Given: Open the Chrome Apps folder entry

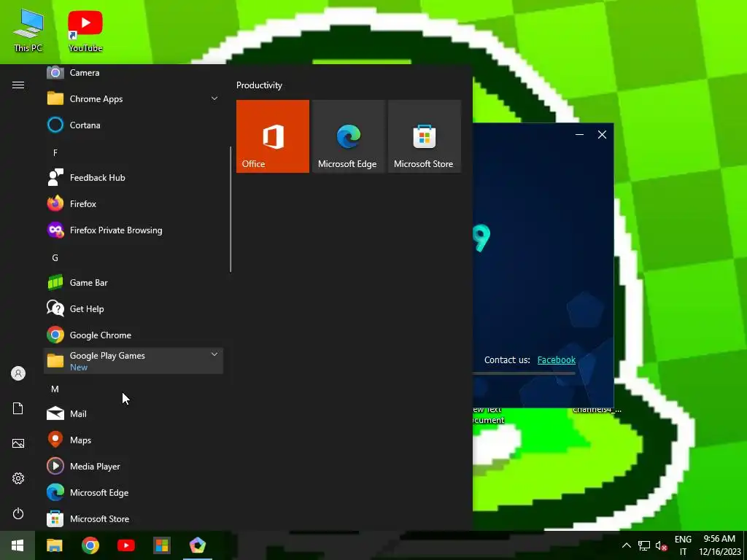Looking at the screenshot, I should tap(133, 99).
